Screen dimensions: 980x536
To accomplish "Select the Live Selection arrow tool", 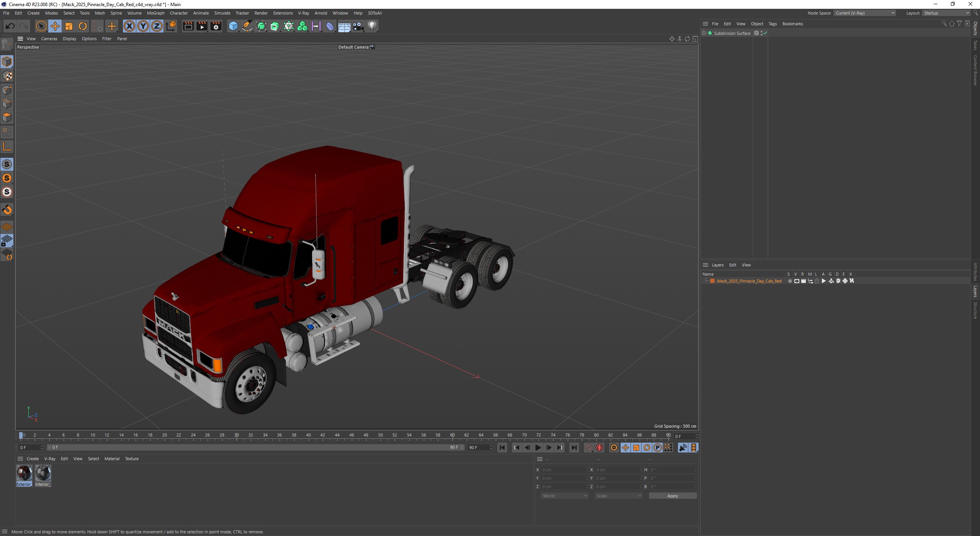I will pyautogui.click(x=41, y=26).
